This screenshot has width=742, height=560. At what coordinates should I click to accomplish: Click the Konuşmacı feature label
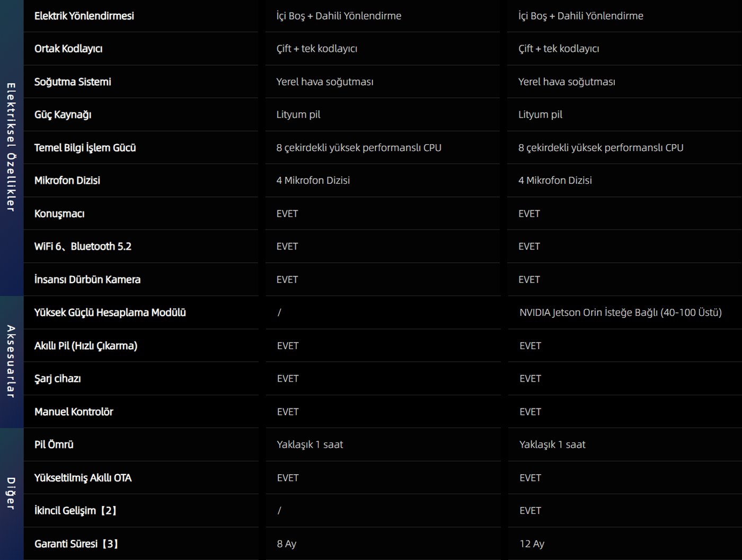point(59,214)
